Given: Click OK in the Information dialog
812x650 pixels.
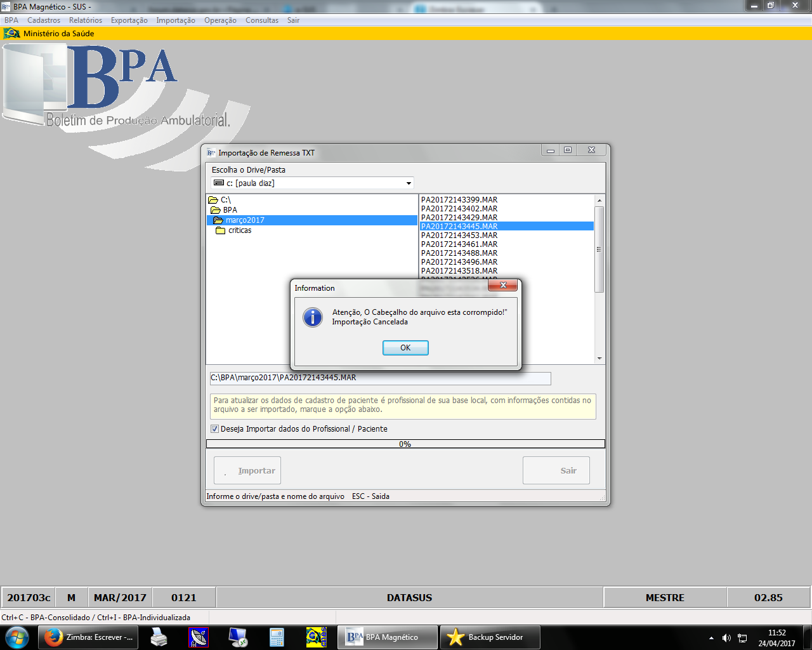Looking at the screenshot, I should click(405, 348).
